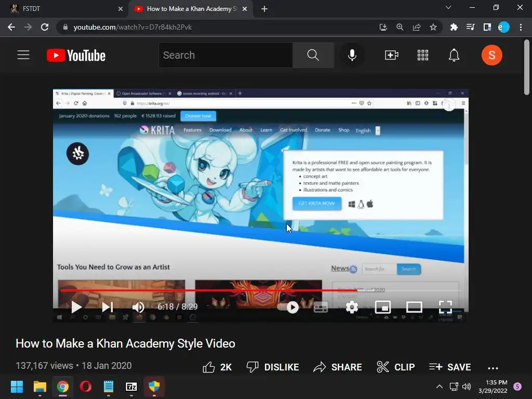
Task: Open the Create video camera icon
Action: (x=392, y=55)
